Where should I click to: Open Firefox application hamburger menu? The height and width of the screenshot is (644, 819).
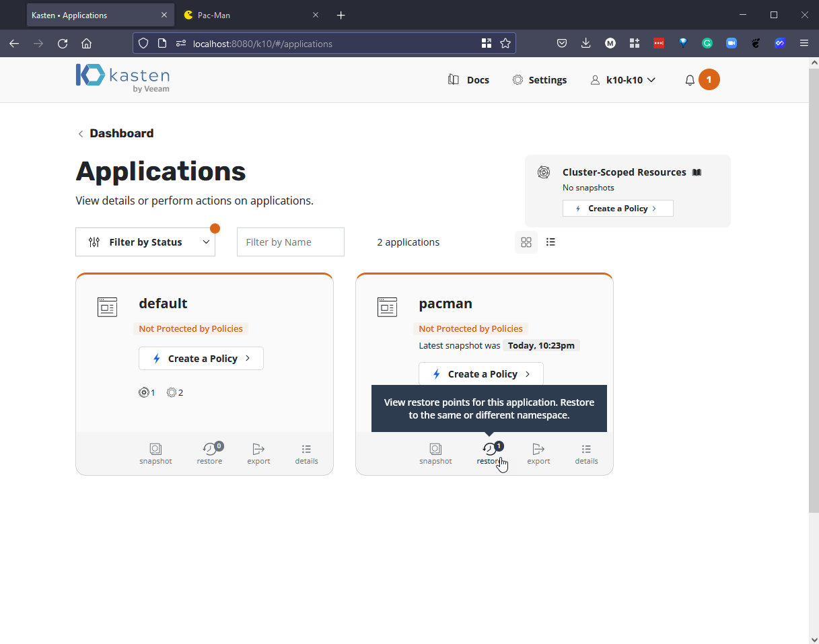coord(804,43)
